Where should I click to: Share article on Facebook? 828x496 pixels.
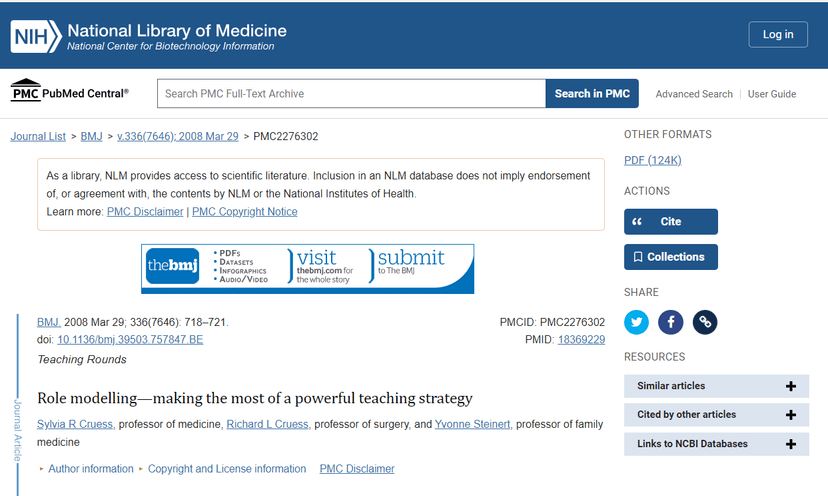(671, 322)
